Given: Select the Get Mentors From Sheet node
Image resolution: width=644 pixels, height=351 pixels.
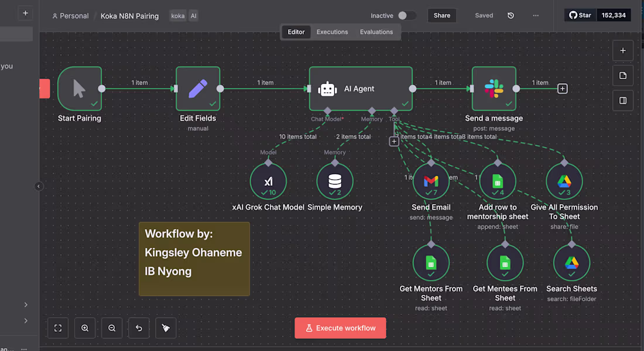Looking at the screenshot, I should 431,262.
